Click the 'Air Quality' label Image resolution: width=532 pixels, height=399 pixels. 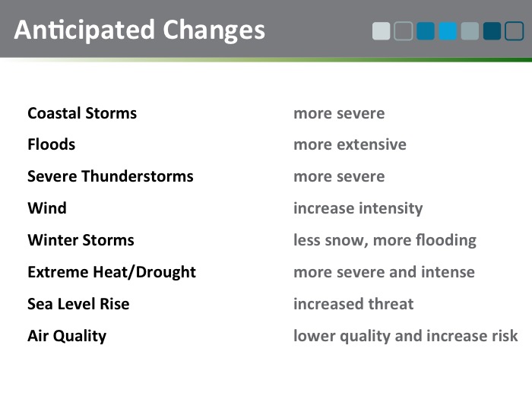point(67,336)
